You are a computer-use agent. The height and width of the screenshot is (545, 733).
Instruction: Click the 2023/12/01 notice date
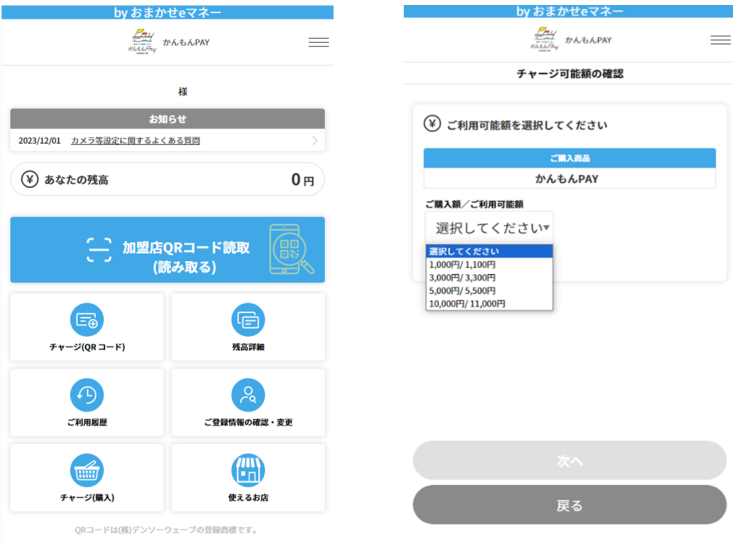[x=40, y=141]
